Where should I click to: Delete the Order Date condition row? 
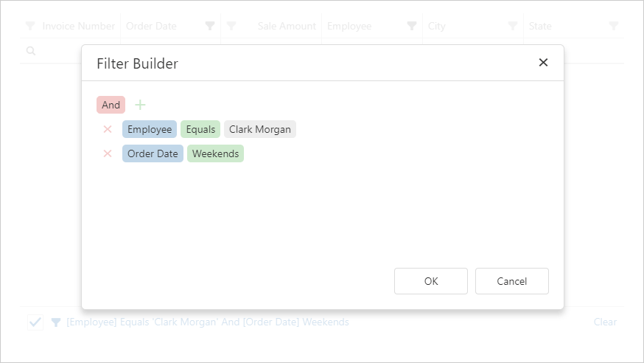point(108,153)
